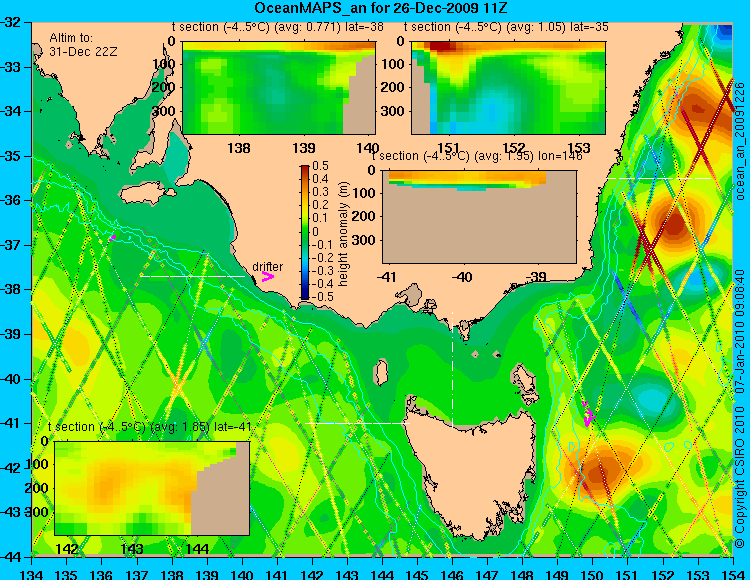Viewport: 750px width, 580px height.
Task: Click the white dash-dot line at longitude 146
Action: pos(452,369)
